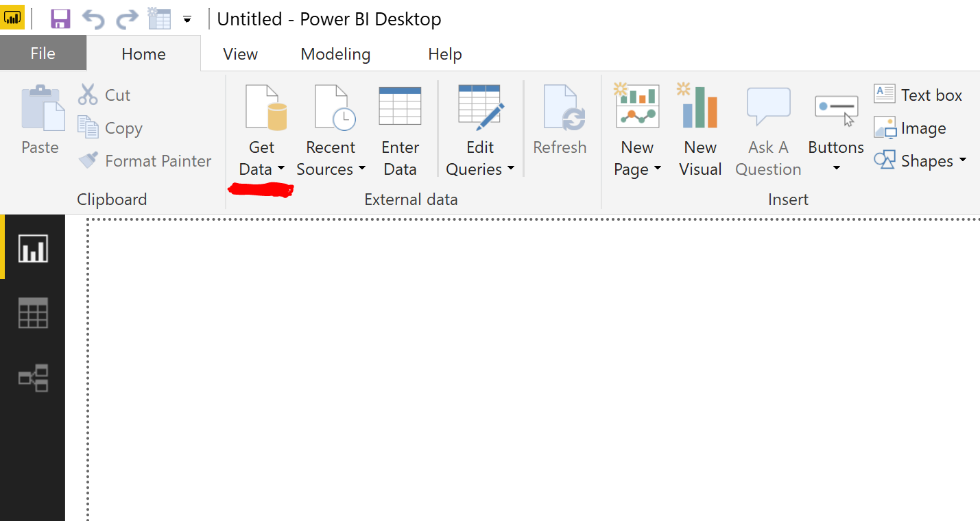This screenshot has height=521, width=980.
Task: Switch to the Modeling ribbon tab
Action: click(x=335, y=54)
